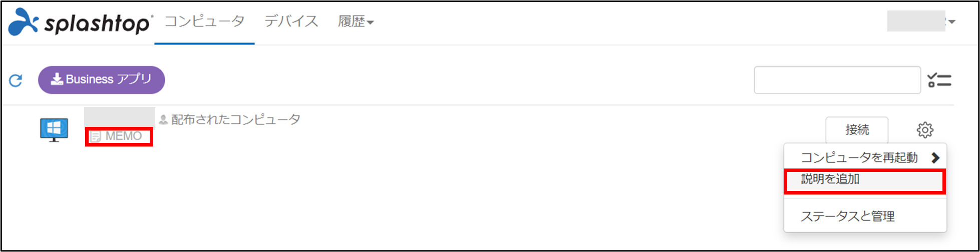
Task: Click the checklist multi-select icon
Action: 939,80
